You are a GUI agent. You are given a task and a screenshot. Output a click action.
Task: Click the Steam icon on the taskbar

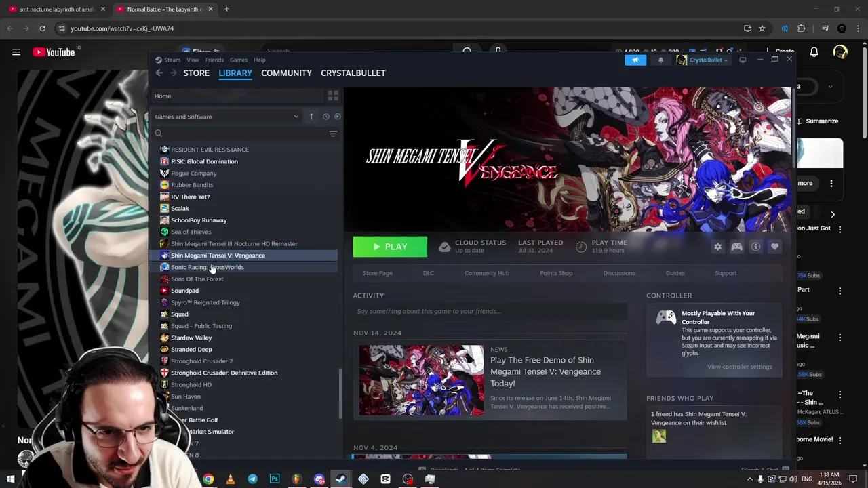[x=341, y=479]
